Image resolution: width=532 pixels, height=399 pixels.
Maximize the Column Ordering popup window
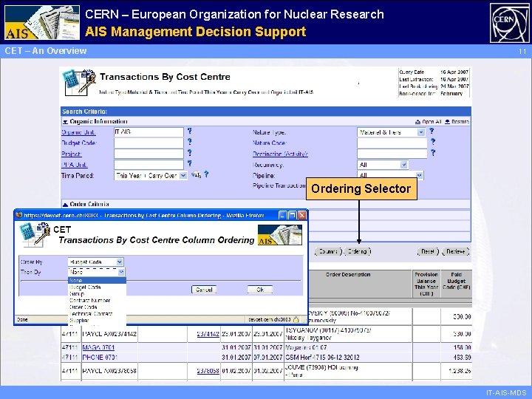(x=292, y=215)
